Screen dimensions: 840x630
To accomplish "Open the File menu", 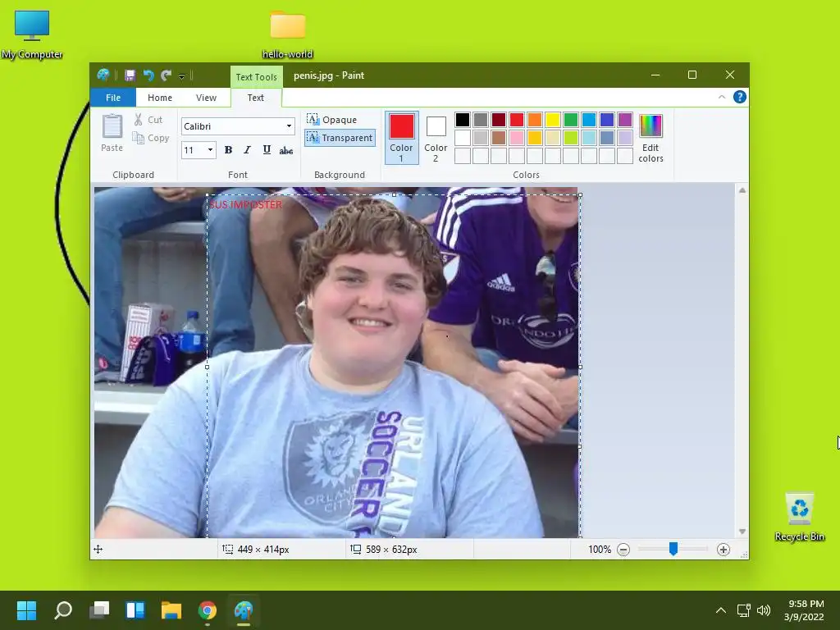I will pos(113,98).
